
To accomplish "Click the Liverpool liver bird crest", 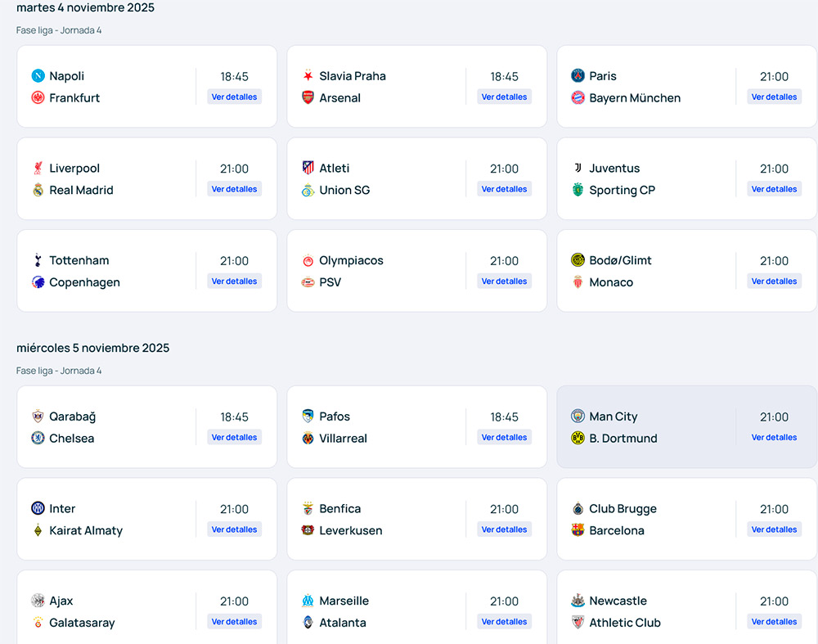I will 37,168.
